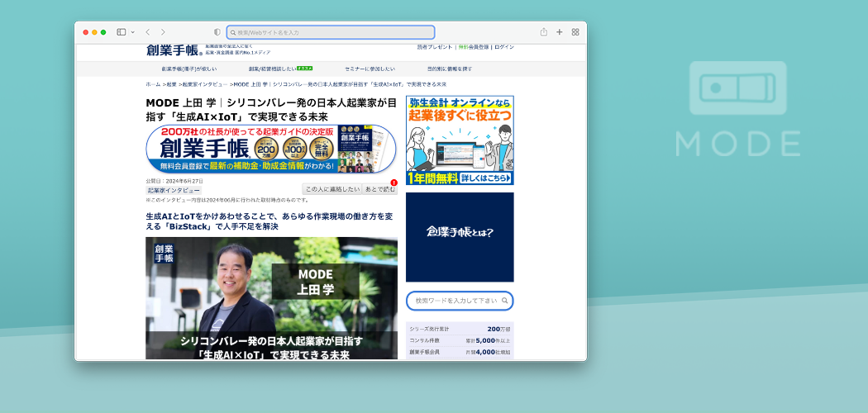The height and width of the screenshot is (413, 868).
Task: Click the ログイン link
Action: [504, 47]
